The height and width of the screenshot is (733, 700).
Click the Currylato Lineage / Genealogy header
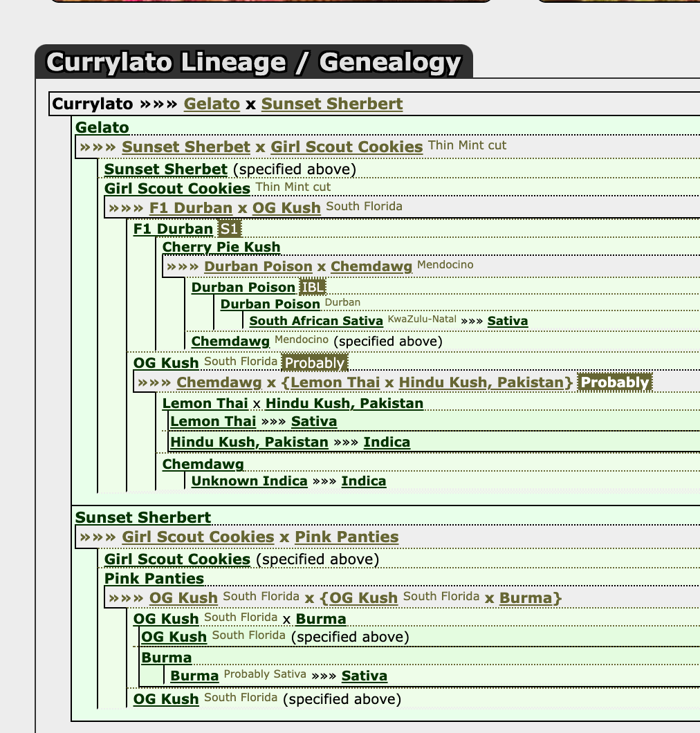(254, 62)
